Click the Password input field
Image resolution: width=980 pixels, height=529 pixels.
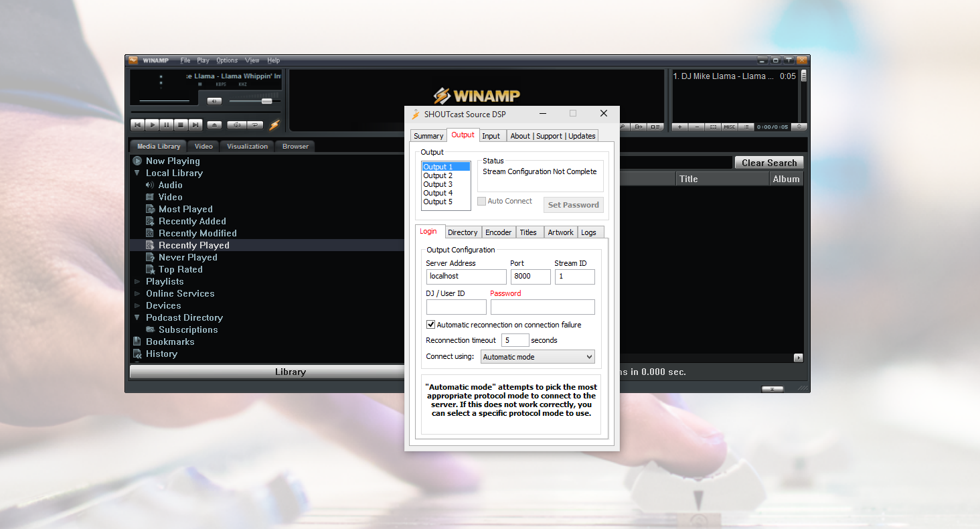coord(542,307)
